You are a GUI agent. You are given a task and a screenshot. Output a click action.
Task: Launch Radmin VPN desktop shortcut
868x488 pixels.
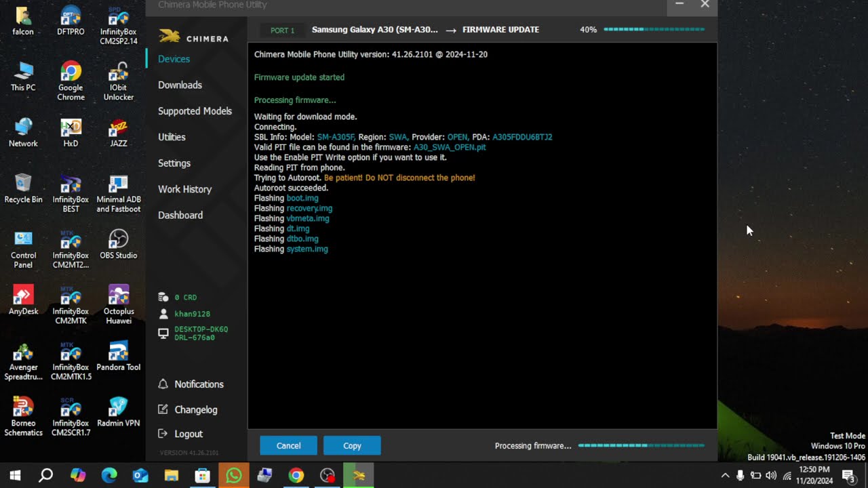119,412
